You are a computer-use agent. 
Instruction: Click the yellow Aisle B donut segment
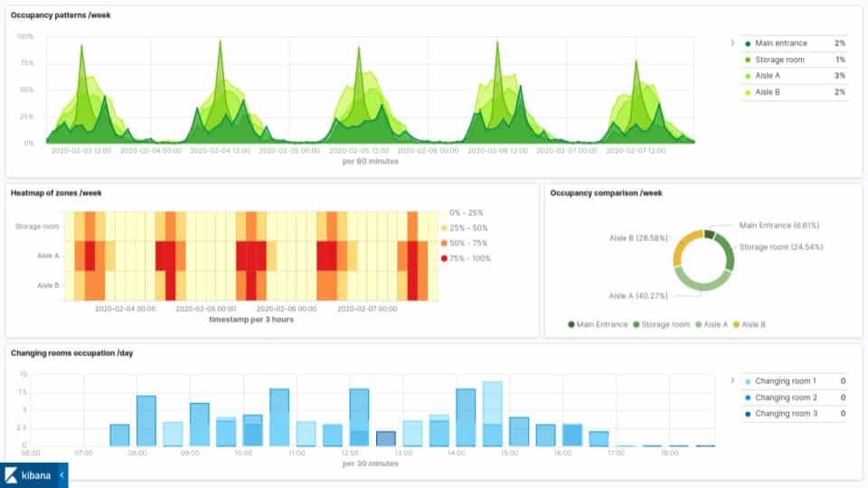tap(686, 246)
